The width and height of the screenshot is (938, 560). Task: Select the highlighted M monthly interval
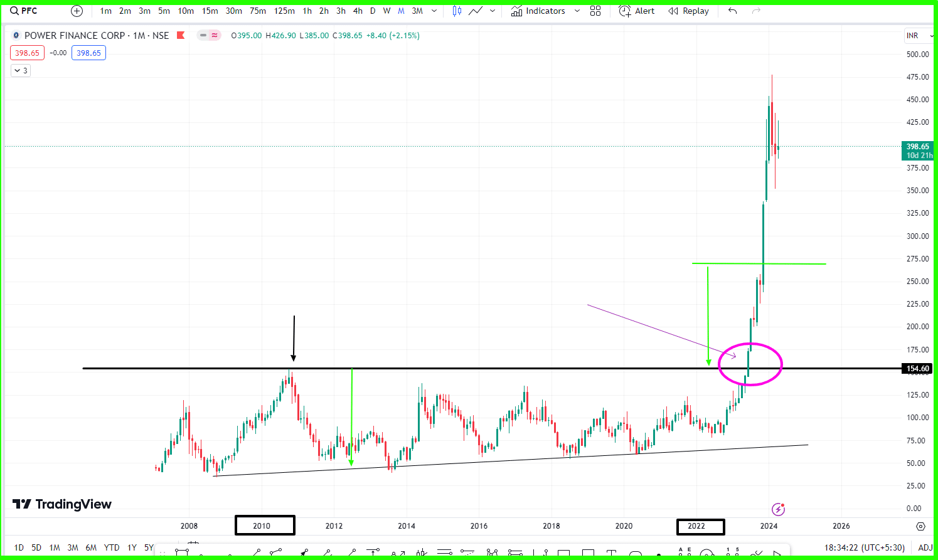coord(401,11)
